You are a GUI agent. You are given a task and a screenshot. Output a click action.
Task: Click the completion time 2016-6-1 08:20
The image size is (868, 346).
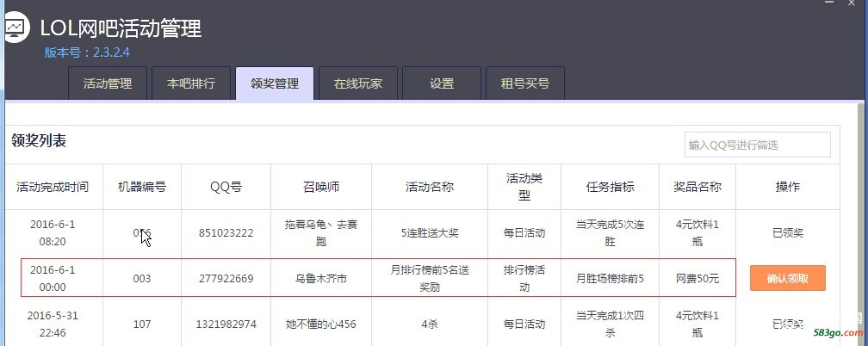(53, 233)
